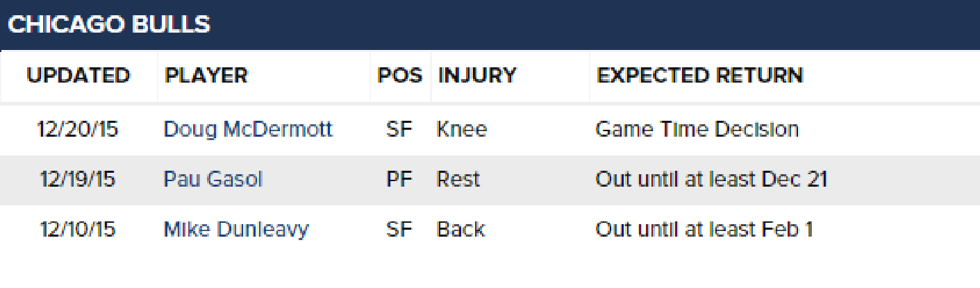Click the UPDATED column header
The height and width of the screenshot is (288, 980).
(78, 76)
